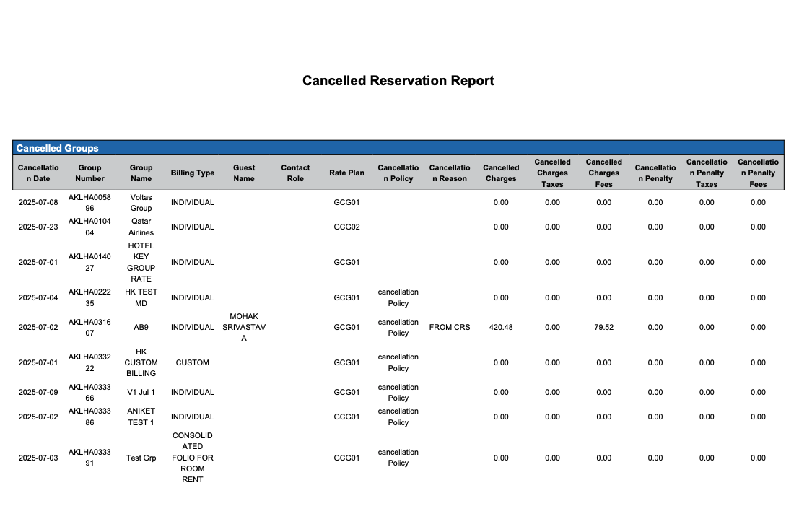799x532 pixels.
Task: Click the 79.52 cancelled charges fees value
Action: tap(603, 327)
